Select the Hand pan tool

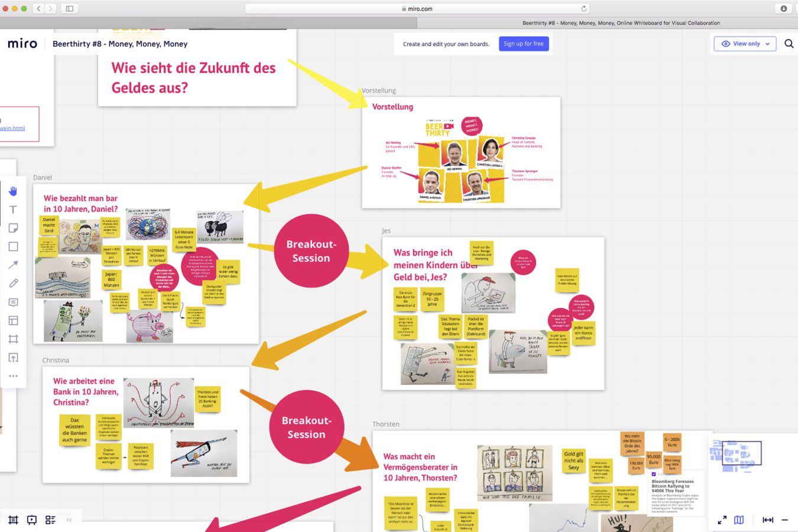coord(13,191)
